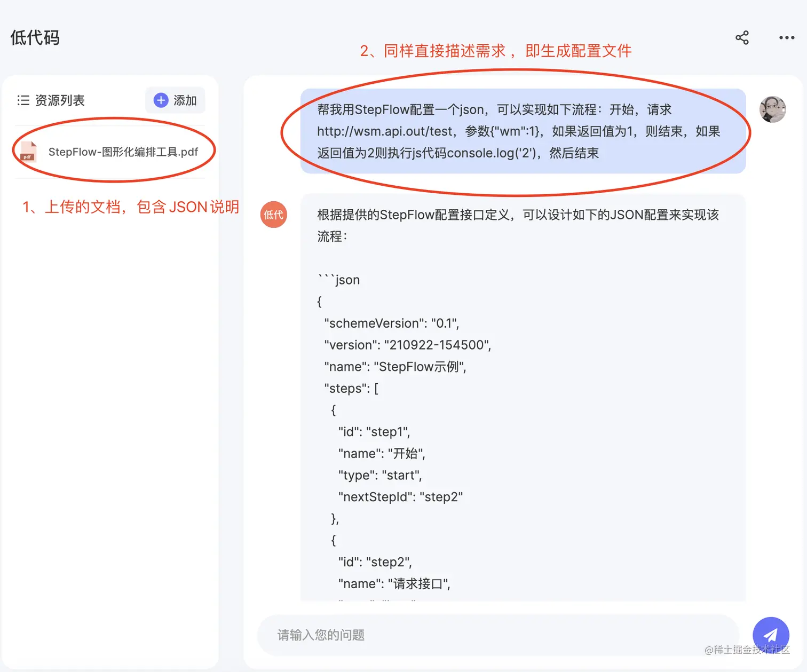Viewport: 807px width, 672px height.
Task: Click the line "name": "请求接口"
Action: pyautogui.click(x=394, y=584)
